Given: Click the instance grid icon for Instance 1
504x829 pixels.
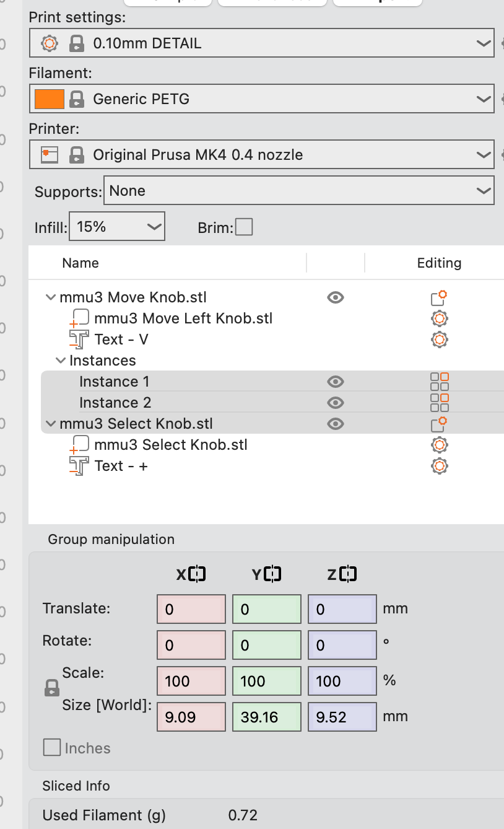Looking at the screenshot, I should pos(439,382).
